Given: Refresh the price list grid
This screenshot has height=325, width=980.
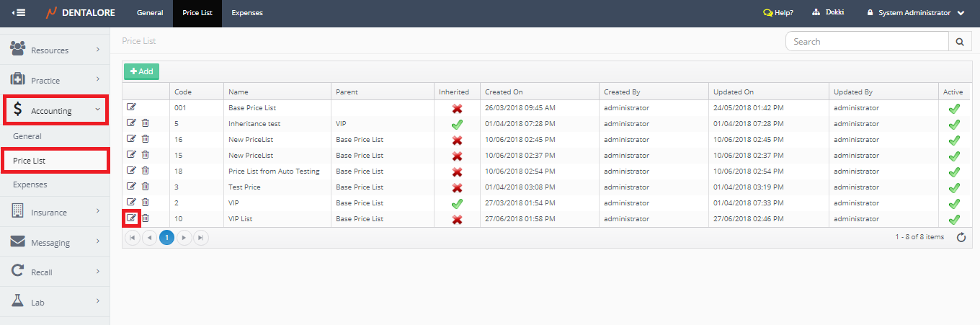Looking at the screenshot, I should tap(961, 237).
